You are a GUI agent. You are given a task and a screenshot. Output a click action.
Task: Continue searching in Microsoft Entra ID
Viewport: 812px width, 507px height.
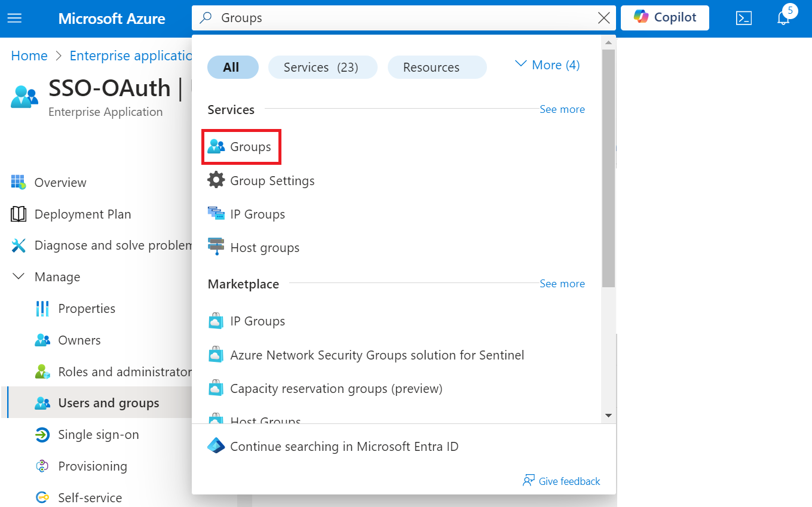pos(344,447)
